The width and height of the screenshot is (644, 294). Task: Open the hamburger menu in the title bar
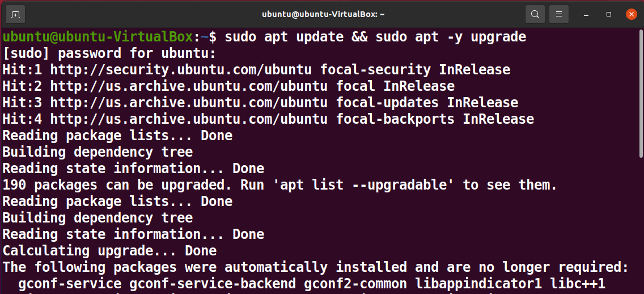coord(558,14)
